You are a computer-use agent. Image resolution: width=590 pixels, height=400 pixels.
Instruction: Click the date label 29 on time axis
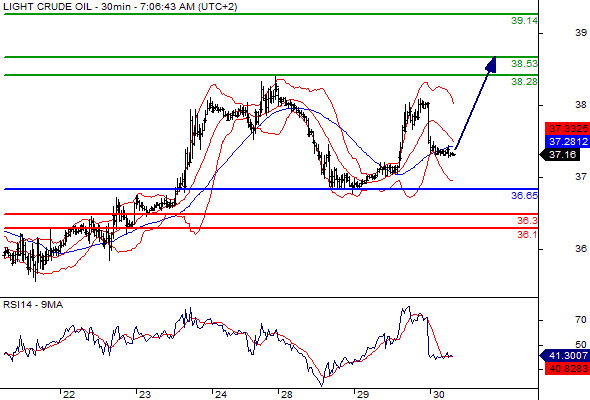(x=362, y=395)
